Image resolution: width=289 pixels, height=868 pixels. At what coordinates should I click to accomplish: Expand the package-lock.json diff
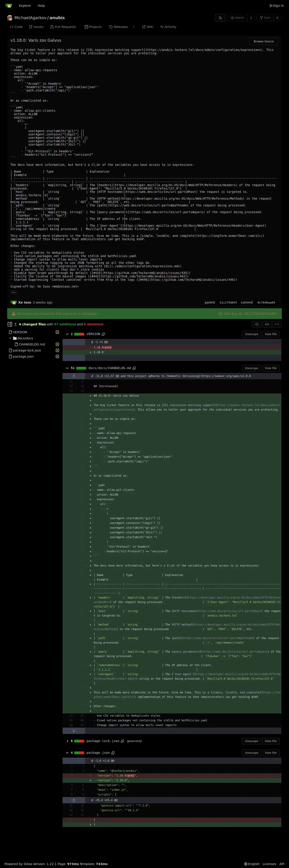[67, 741]
